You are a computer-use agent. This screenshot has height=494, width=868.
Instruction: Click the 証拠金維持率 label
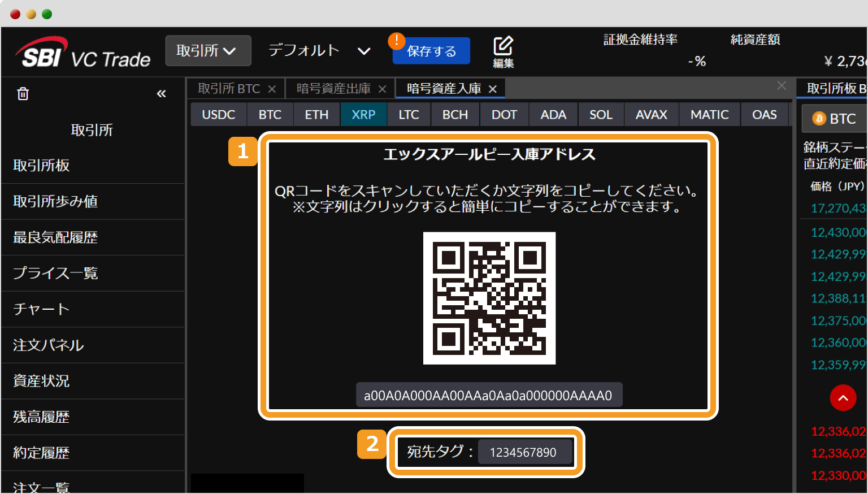pyautogui.click(x=640, y=40)
